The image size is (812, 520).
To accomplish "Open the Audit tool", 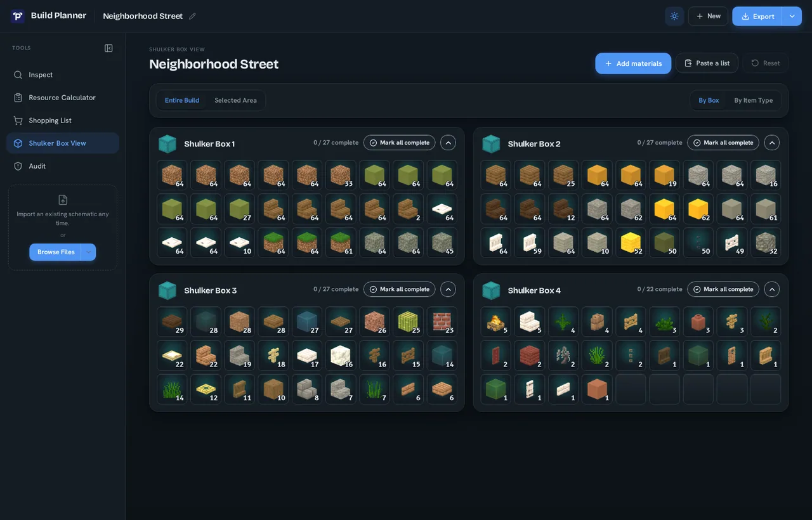I will click(x=63, y=166).
